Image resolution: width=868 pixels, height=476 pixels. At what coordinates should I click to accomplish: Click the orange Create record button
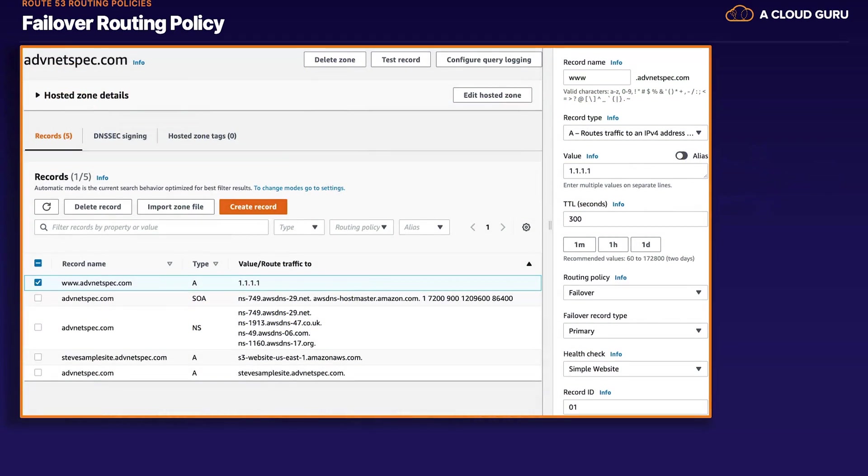pyautogui.click(x=253, y=207)
